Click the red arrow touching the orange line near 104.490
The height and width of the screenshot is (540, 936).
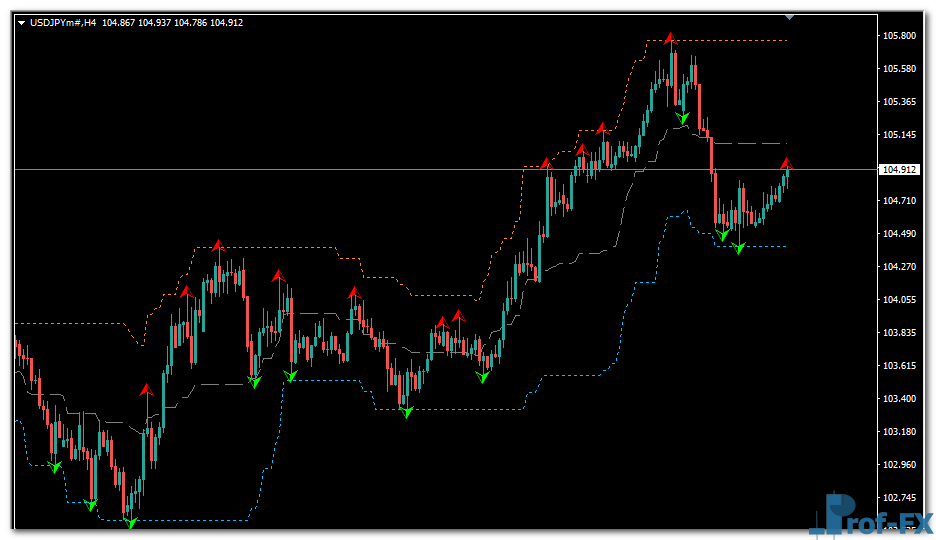(218, 243)
